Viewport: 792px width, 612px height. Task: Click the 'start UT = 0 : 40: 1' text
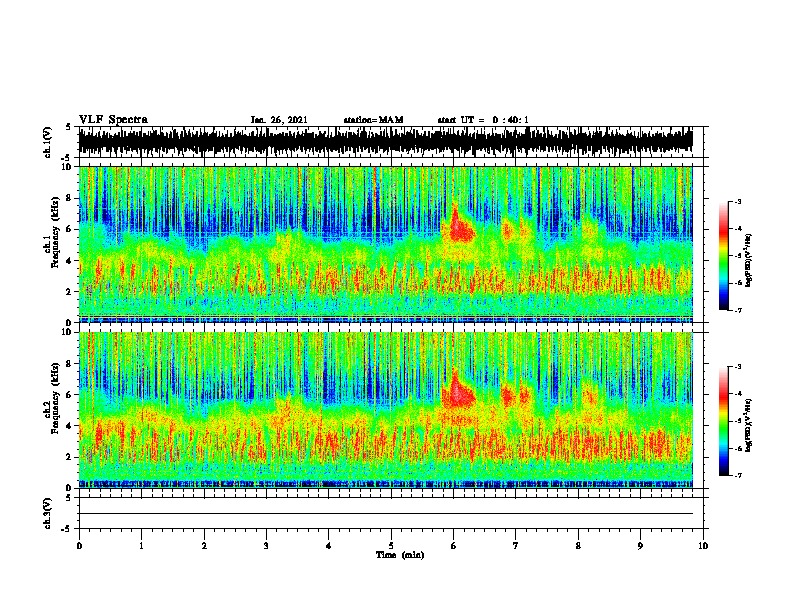(x=483, y=120)
